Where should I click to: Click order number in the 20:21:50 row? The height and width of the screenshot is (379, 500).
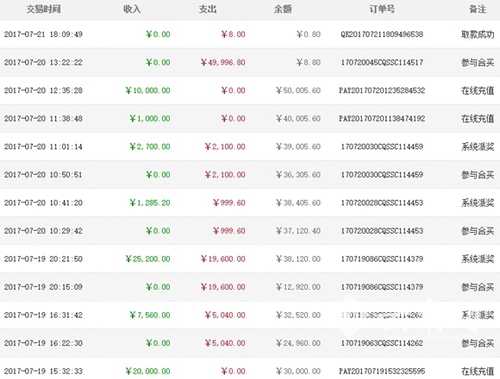point(382,259)
